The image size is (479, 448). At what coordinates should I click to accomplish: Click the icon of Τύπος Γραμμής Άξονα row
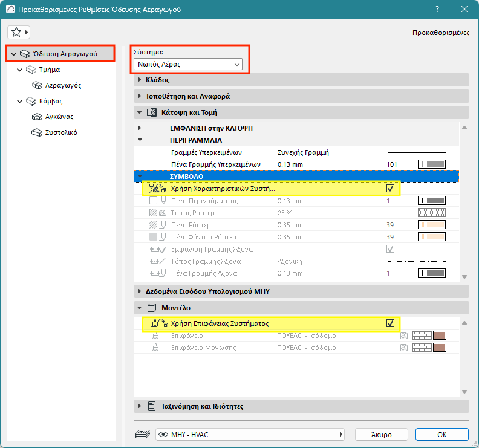point(158,261)
